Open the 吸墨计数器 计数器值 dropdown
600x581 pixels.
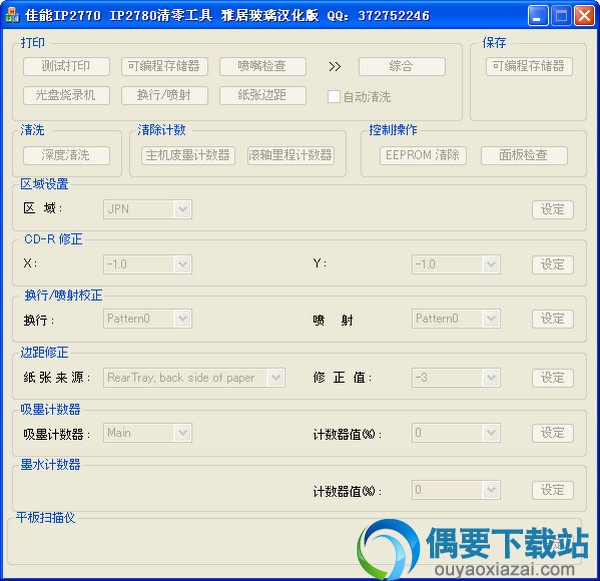point(456,433)
